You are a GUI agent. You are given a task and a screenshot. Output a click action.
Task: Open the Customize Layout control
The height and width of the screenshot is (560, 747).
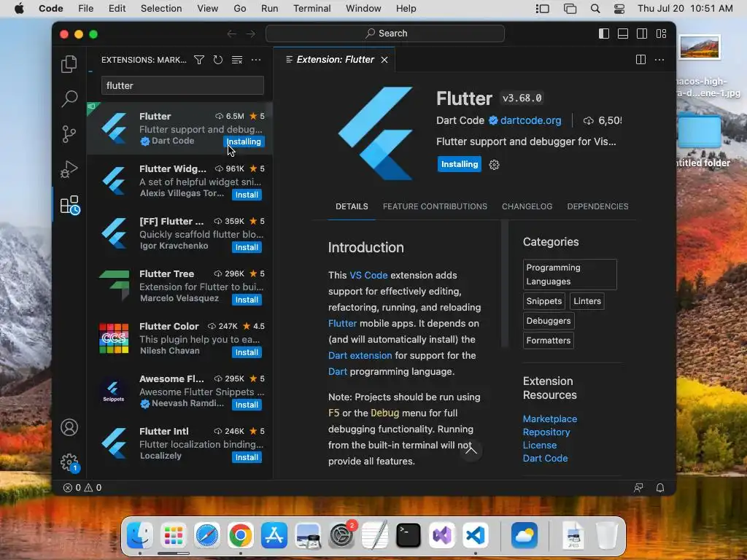tap(661, 34)
